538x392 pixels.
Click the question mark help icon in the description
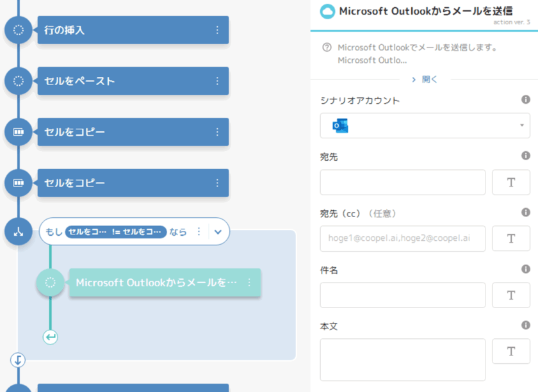click(x=327, y=47)
